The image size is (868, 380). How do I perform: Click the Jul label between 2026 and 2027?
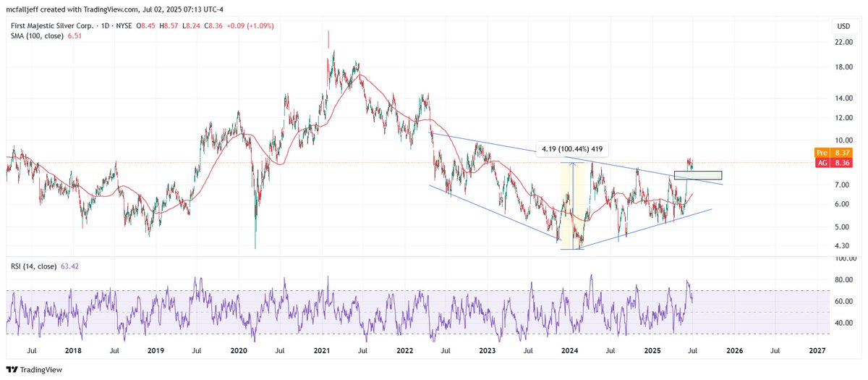point(775,350)
